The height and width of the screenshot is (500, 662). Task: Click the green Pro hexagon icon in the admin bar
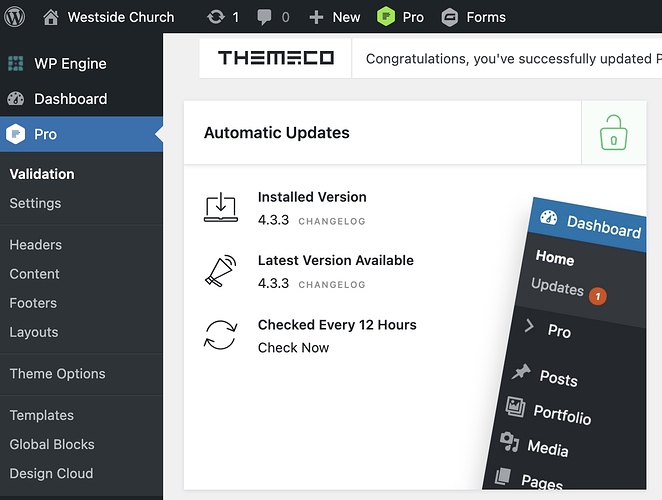point(386,17)
